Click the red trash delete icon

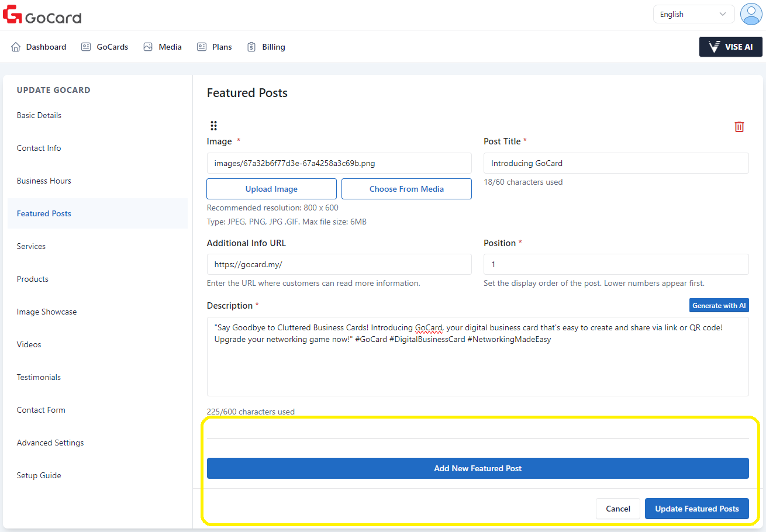[x=739, y=127]
